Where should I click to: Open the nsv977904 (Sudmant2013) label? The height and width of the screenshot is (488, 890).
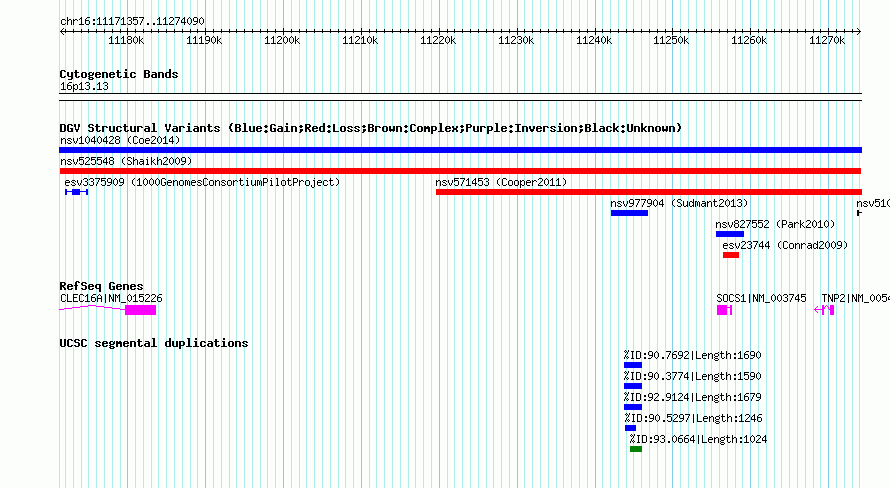[679, 203]
